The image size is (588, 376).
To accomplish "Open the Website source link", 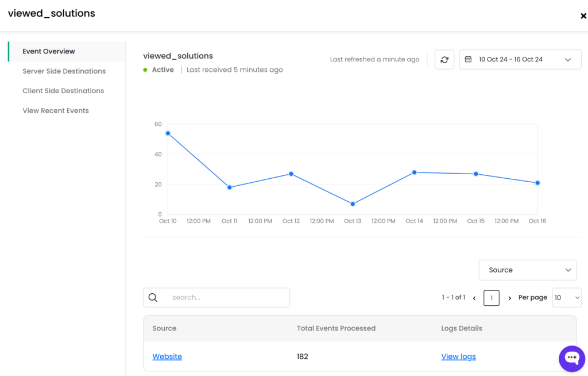I will pyautogui.click(x=167, y=356).
